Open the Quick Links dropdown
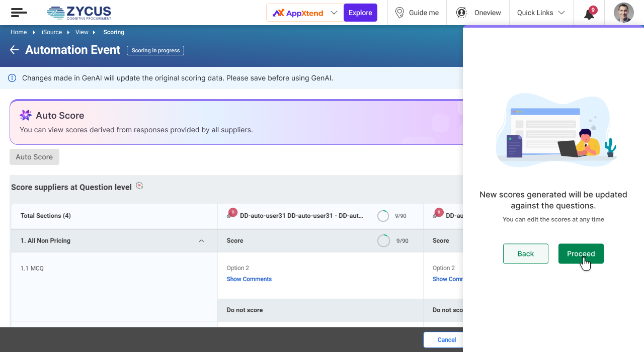644x352 pixels. pyautogui.click(x=541, y=13)
